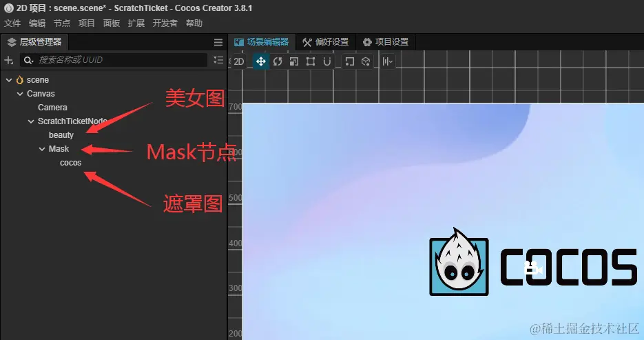Switch to the 层级管理器 tab
644x340 pixels.
(x=34, y=42)
